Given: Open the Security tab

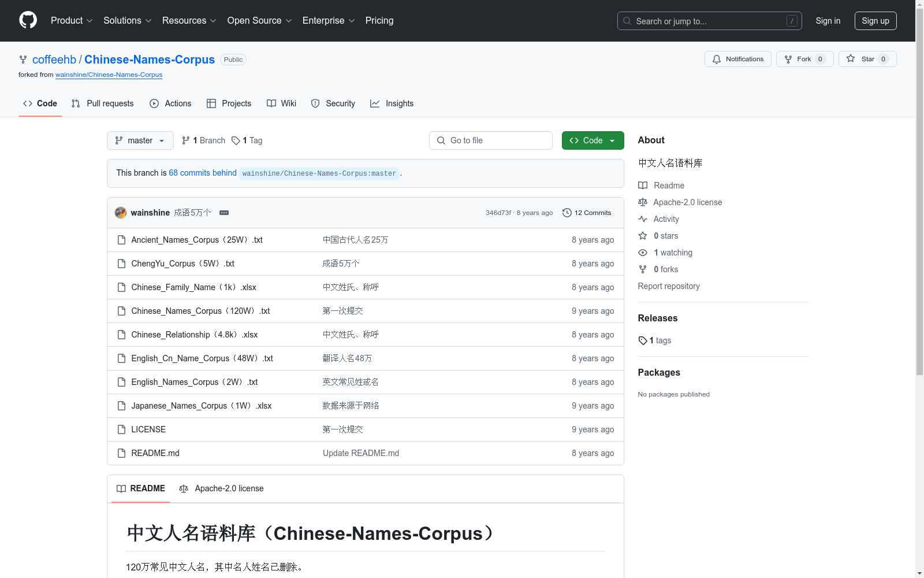Looking at the screenshot, I should click(333, 103).
